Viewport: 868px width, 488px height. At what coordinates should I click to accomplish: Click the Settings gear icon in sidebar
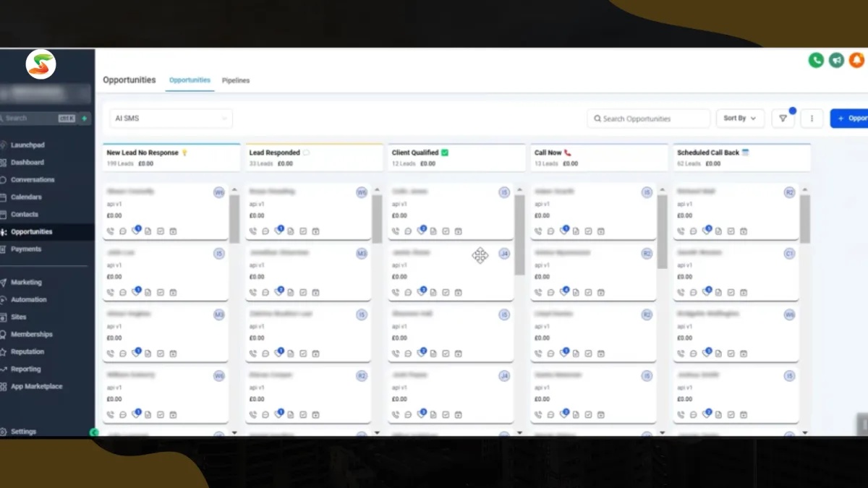[4, 432]
